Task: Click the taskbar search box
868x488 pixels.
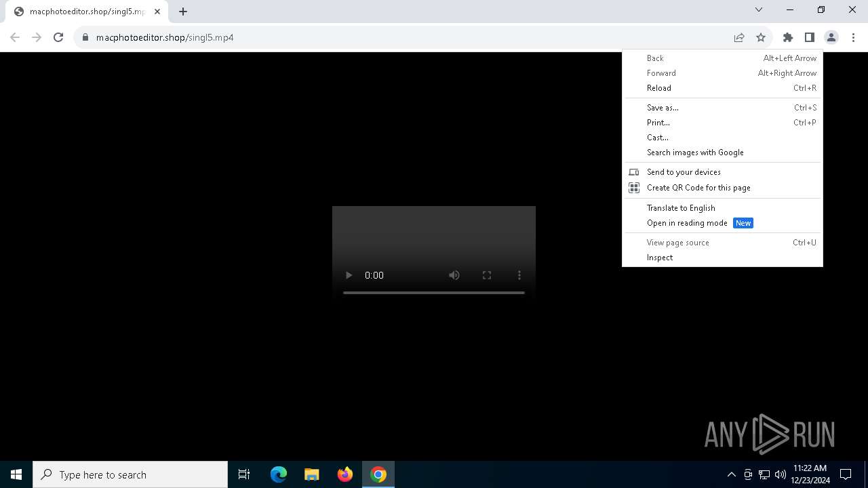Action: pos(130,474)
